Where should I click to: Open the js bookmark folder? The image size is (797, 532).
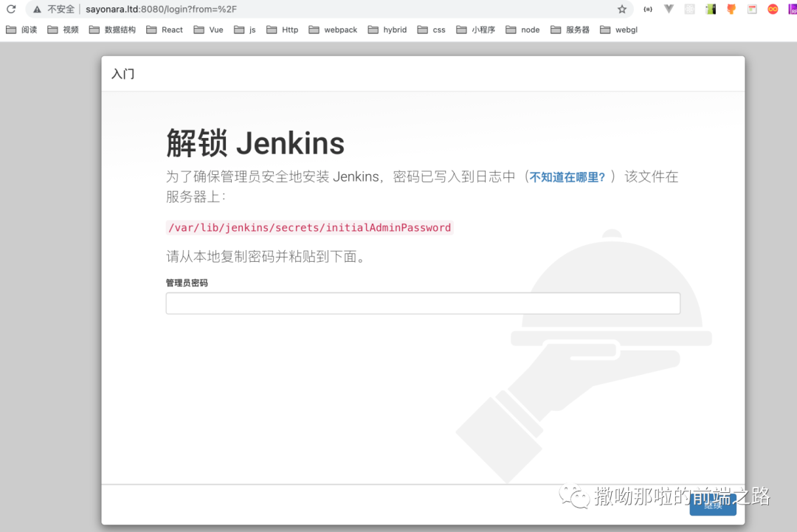click(244, 30)
